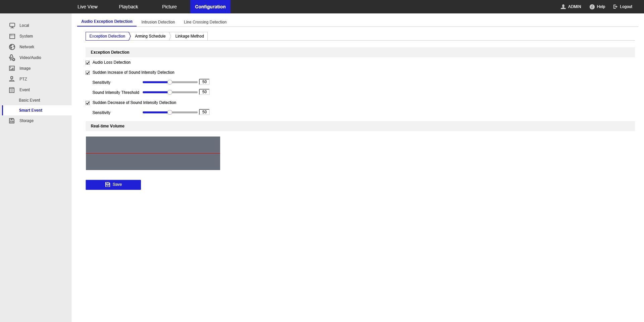
Task: Switch to the Arming Schedule tab
Action: [150, 36]
